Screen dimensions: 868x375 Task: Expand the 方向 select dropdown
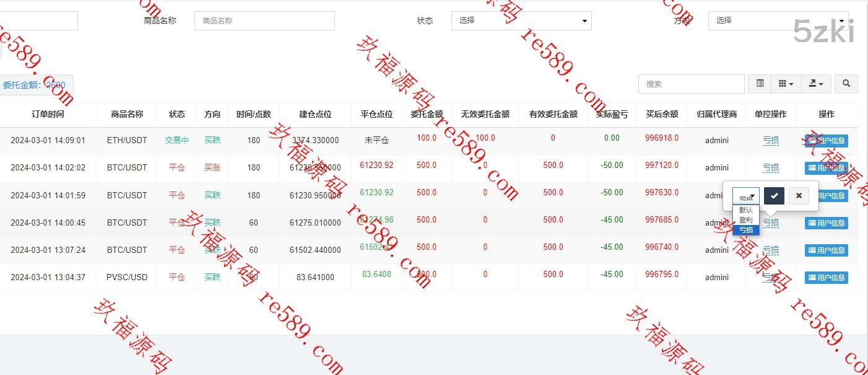tap(778, 20)
